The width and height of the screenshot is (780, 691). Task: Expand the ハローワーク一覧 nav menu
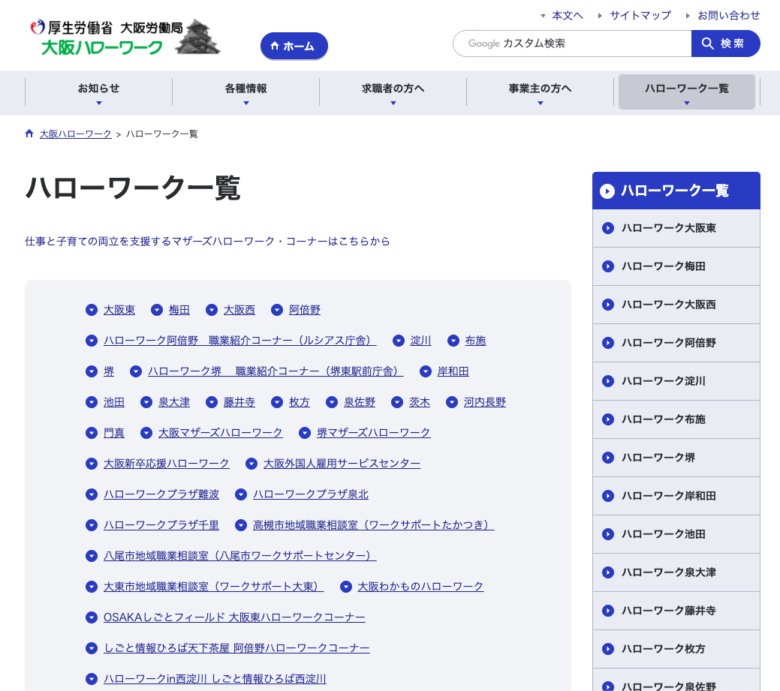[686, 92]
